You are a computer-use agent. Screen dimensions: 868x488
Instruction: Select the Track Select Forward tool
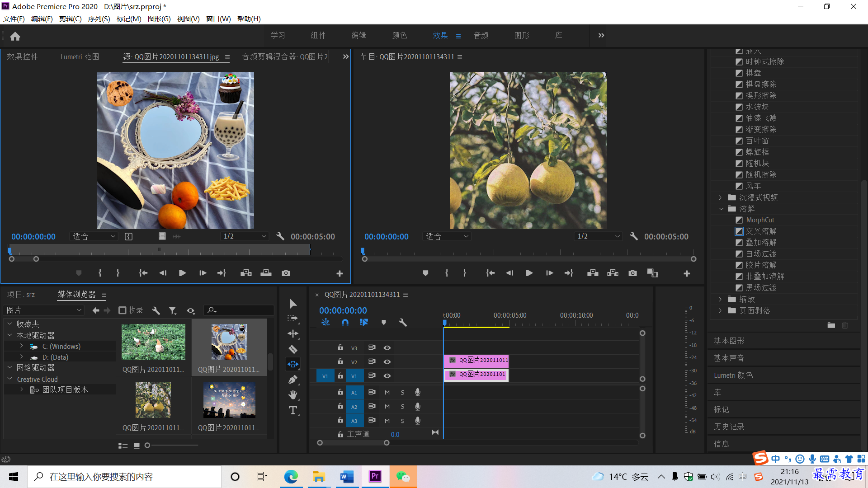[293, 319]
